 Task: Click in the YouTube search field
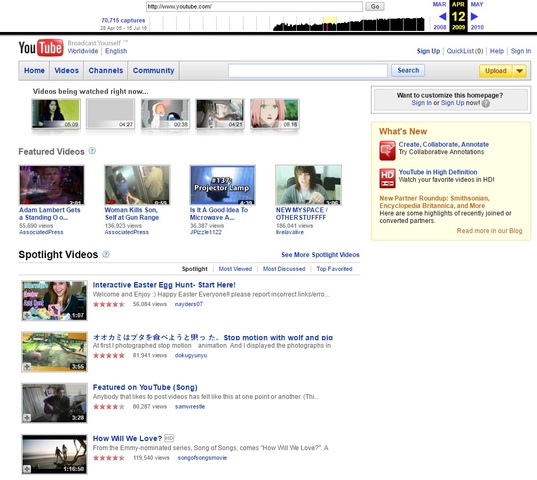[308, 71]
